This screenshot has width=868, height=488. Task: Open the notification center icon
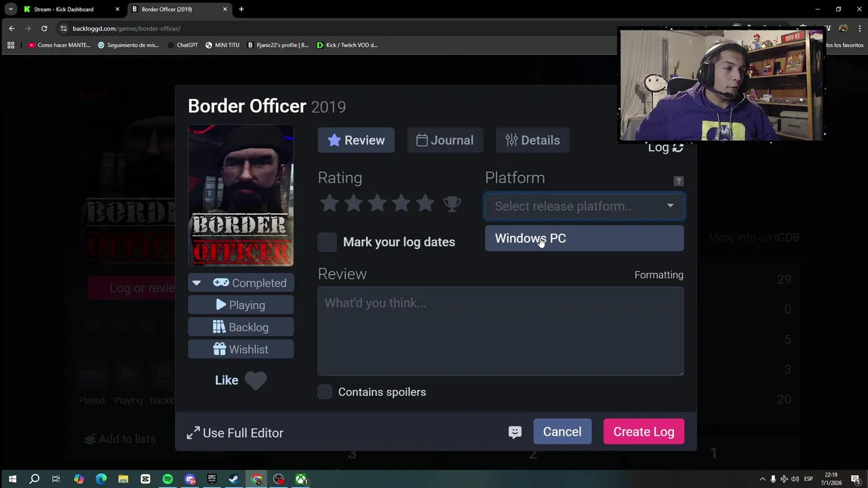(856, 479)
